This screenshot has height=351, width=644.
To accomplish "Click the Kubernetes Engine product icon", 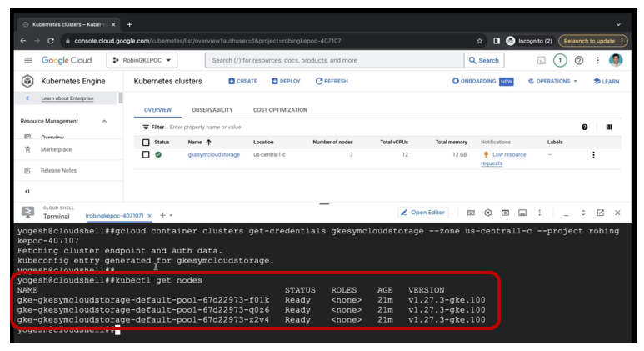I will point(27,82).
